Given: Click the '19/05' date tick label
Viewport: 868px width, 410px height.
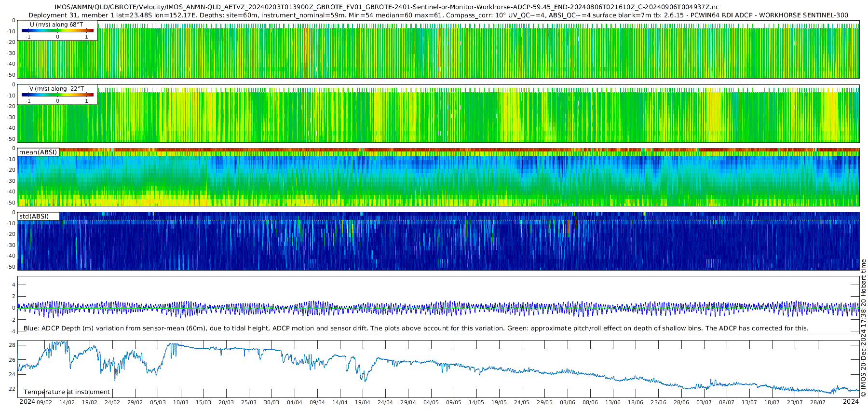Looking at the screenshot, I should point(499,402).
